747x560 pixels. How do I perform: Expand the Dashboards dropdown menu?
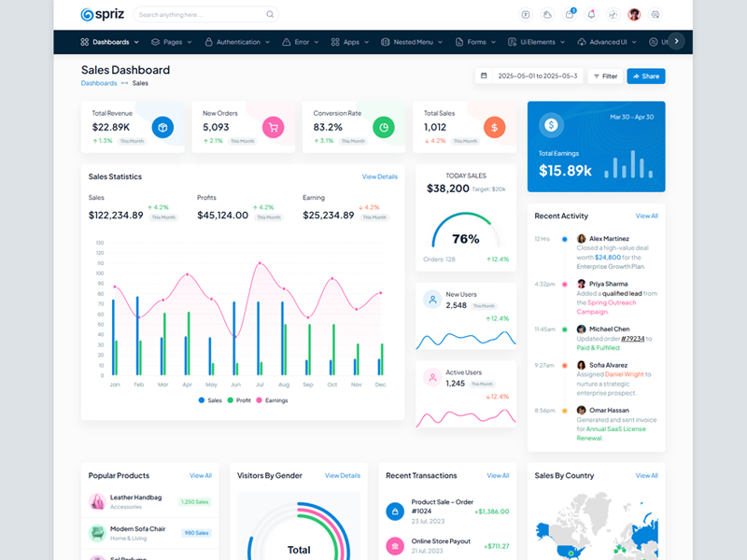[x=110, y=42]
